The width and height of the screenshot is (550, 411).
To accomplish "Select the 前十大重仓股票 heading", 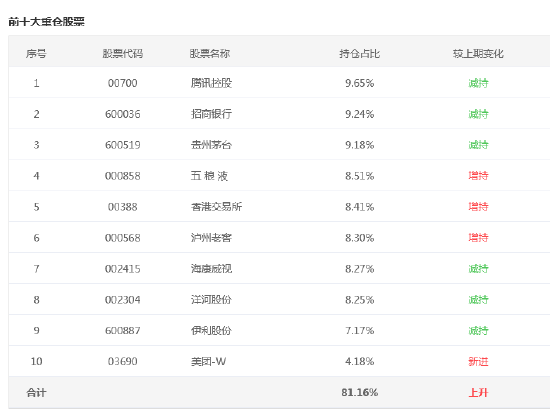I will (46, 22).
